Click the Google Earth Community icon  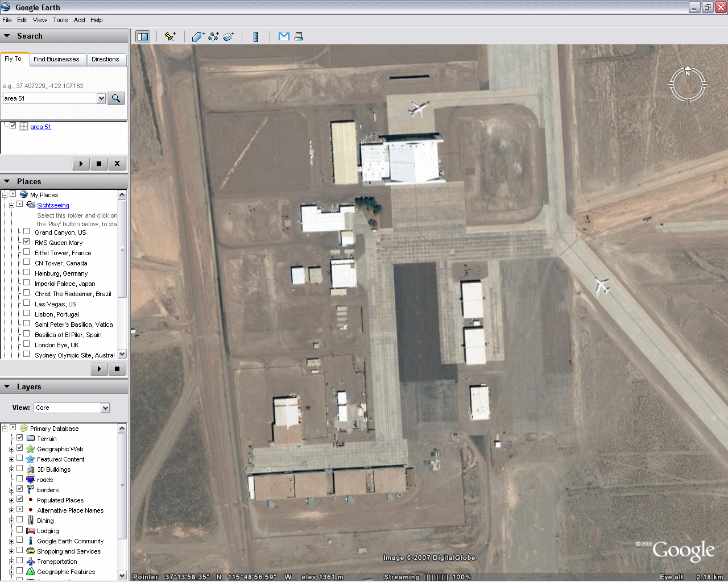(31, 541)
